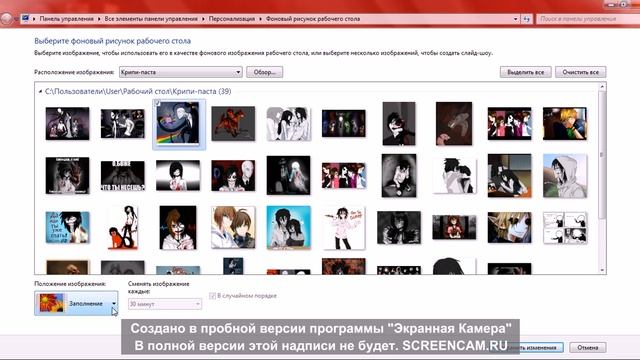Expand the arrow after "Панель управления" breadcrumb
This screenshot has width=640, height=360.
[99, 19]
